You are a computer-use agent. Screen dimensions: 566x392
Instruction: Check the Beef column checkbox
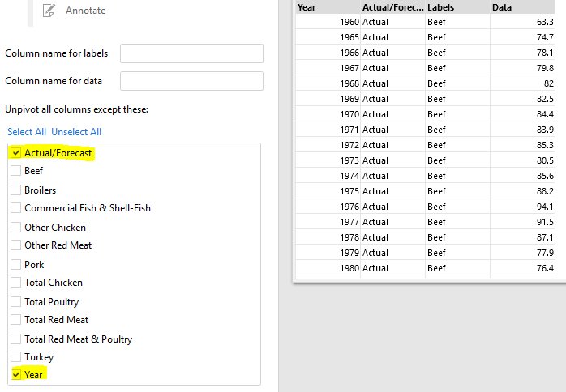pos(16,171)
